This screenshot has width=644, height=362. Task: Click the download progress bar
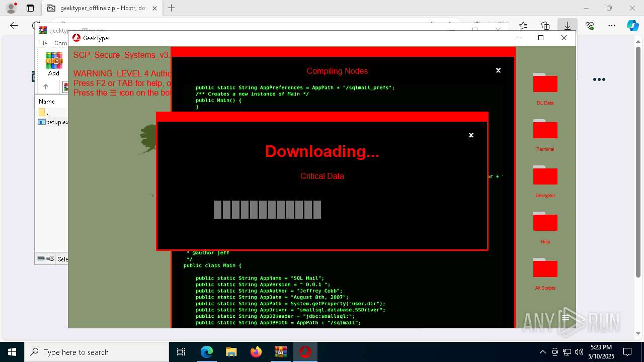(267, 210)
